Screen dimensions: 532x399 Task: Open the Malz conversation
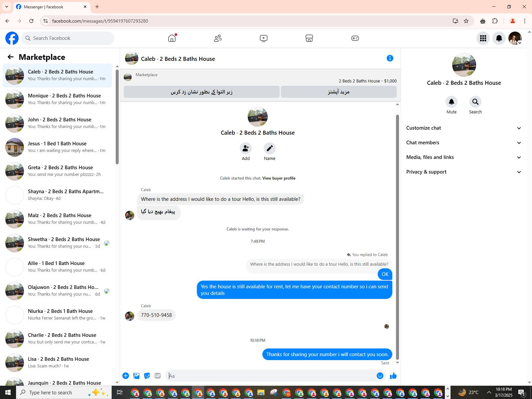click(57, 219)
